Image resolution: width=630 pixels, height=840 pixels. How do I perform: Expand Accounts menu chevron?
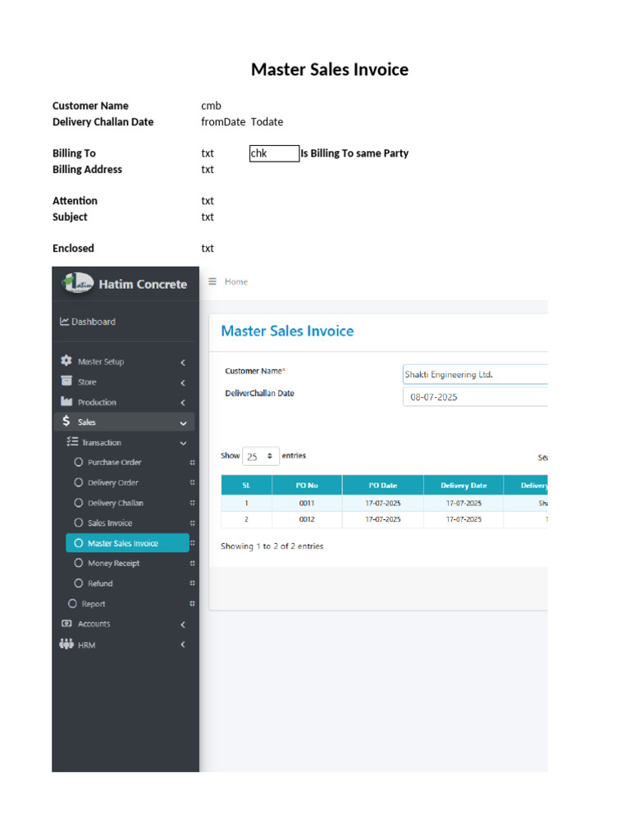coord(183,624)
